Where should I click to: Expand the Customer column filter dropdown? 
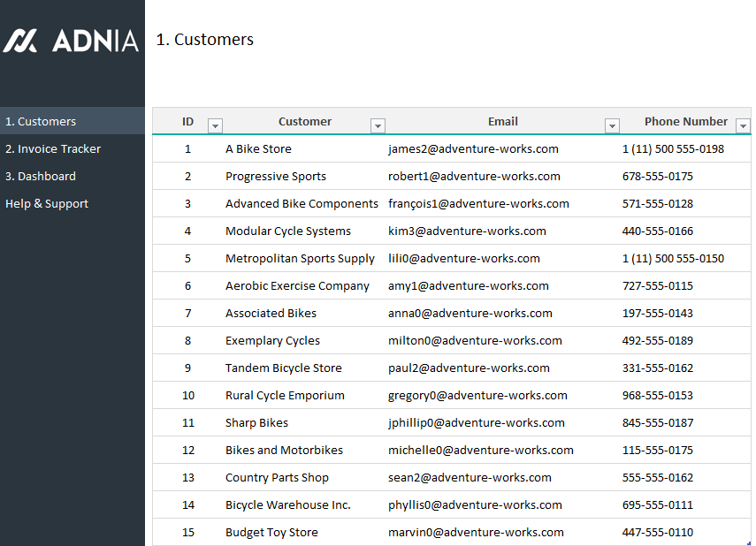pyautogui.click(x=378, y=126)
